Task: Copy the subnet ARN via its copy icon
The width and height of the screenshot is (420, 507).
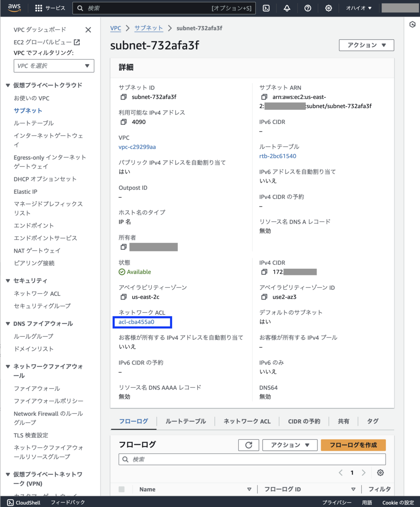Action: (264, 97)
